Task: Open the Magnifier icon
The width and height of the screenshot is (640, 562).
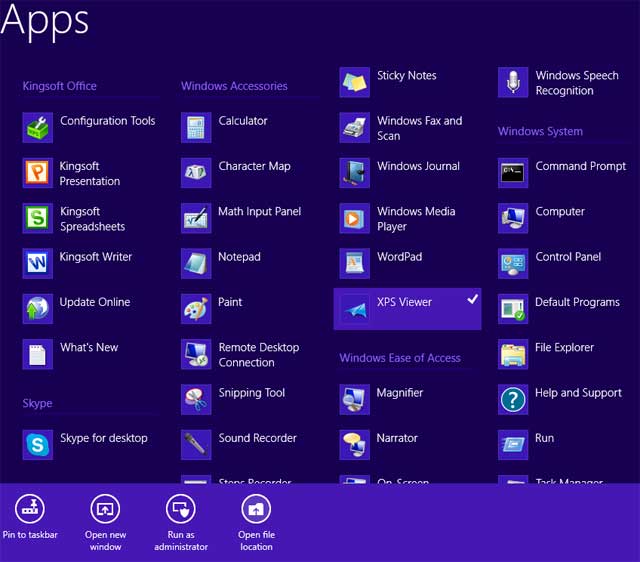Action: [x=354, y=399]
